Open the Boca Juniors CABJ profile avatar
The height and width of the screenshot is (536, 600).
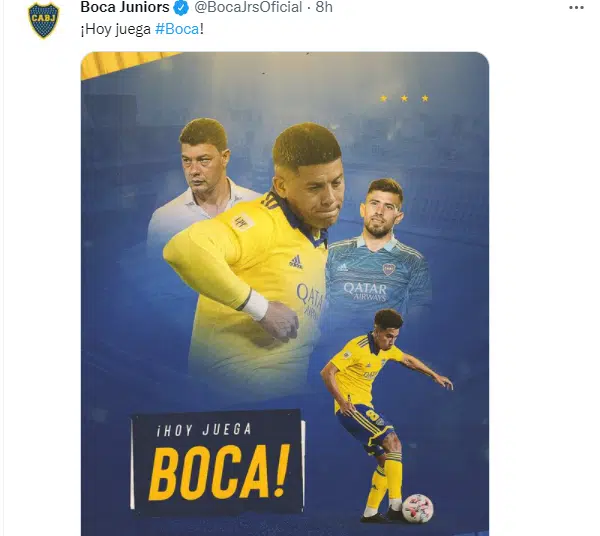44,20
